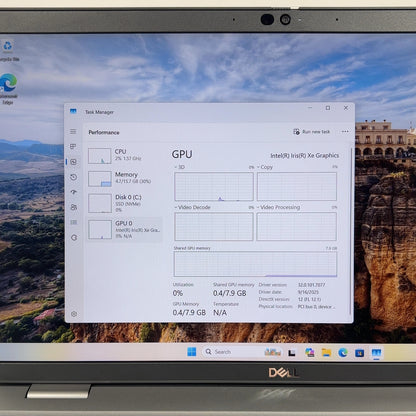Open the Video Processing graph dropdown
Screen dimensions: 416x416
coord(278,207)
